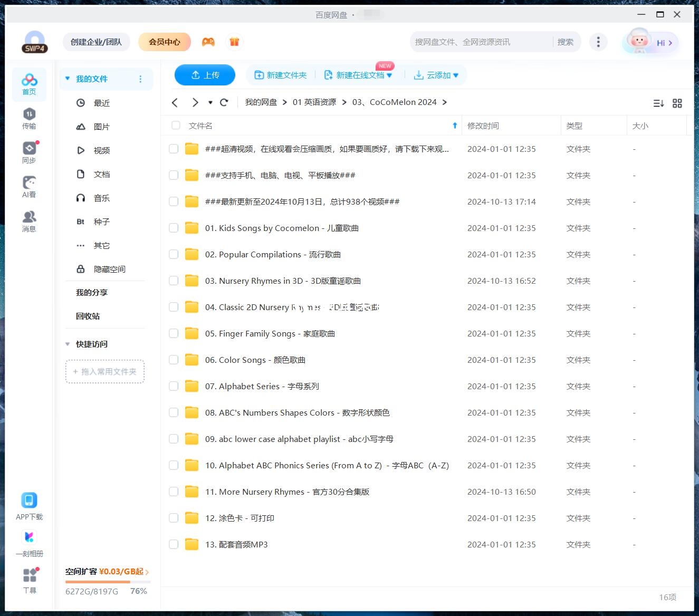Click the 会员中心 button
Screen dimensions: 699x616
[165, 42]
